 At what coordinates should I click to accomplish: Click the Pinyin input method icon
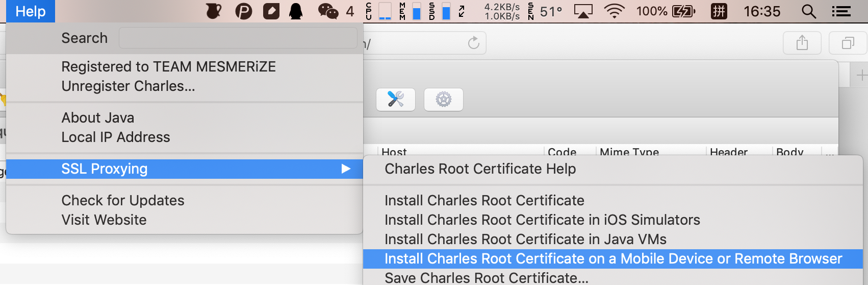[719, 11]
